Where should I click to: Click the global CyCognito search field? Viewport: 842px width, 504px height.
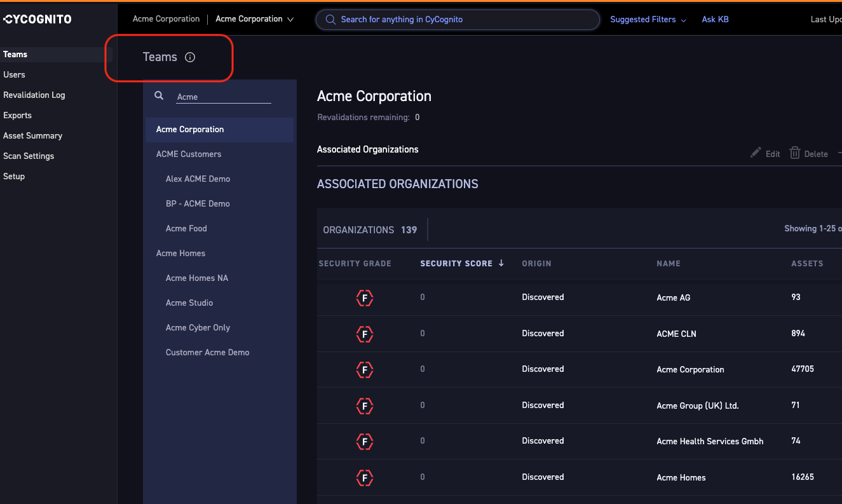pyautogui.click(x=458, y=20)
